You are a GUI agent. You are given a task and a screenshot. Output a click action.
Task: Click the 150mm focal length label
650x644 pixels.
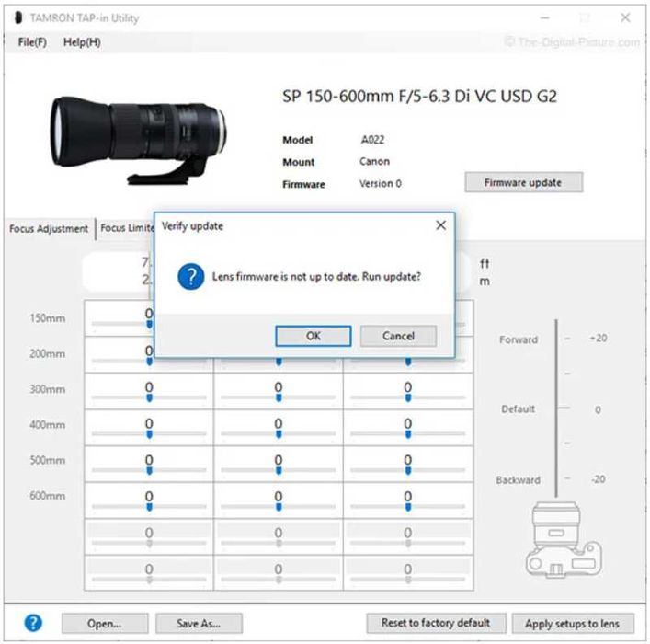(47, 318)
